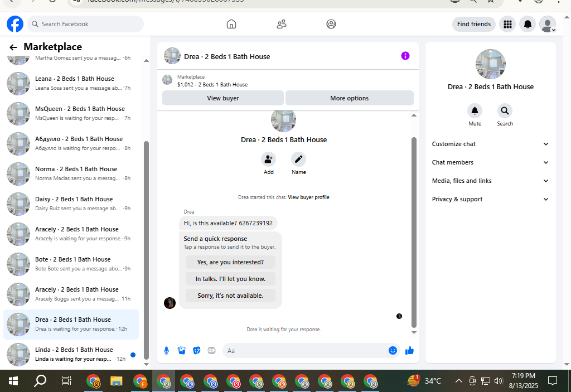Choose a GIF icon
Viewport: 571px width, 392px height.
point(211,351)
